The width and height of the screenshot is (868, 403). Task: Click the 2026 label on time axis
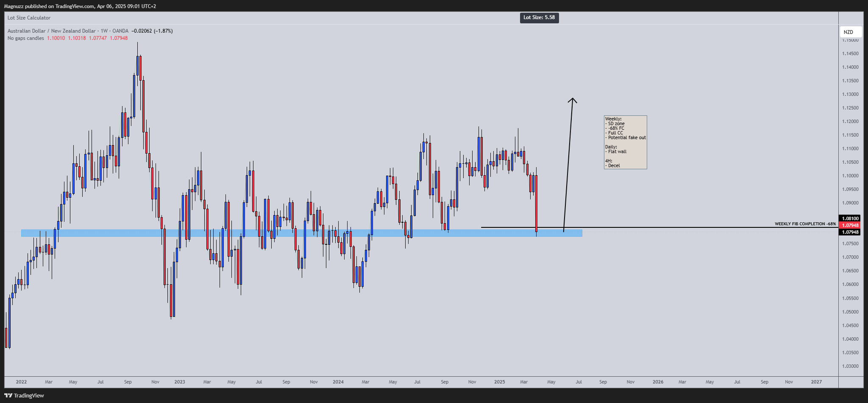(658, 382)
